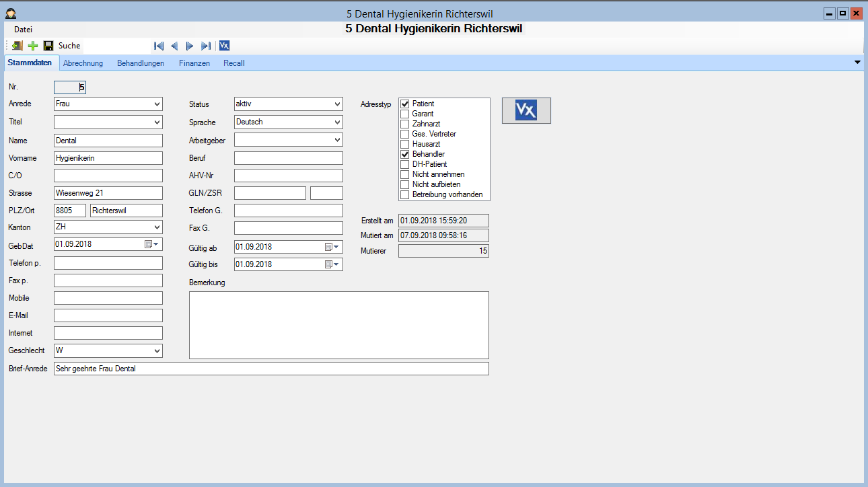This screenshot has width=868, height=487.
Task: Click the Vorname field
Action: 108,158
